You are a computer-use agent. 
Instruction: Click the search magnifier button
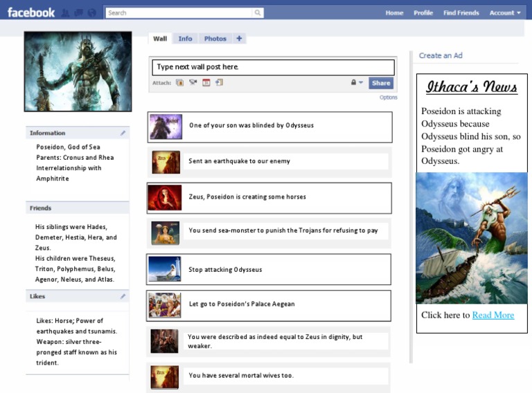258,13
